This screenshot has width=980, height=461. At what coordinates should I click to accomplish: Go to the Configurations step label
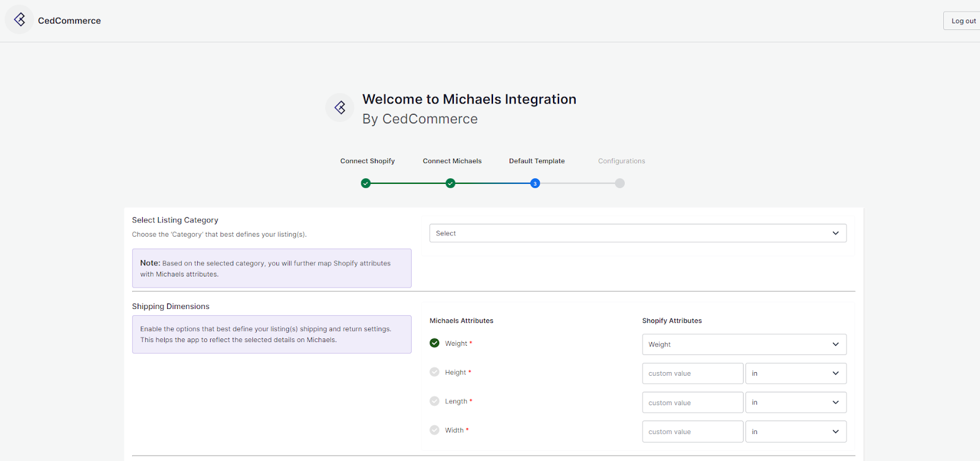[x=621, y=161]
